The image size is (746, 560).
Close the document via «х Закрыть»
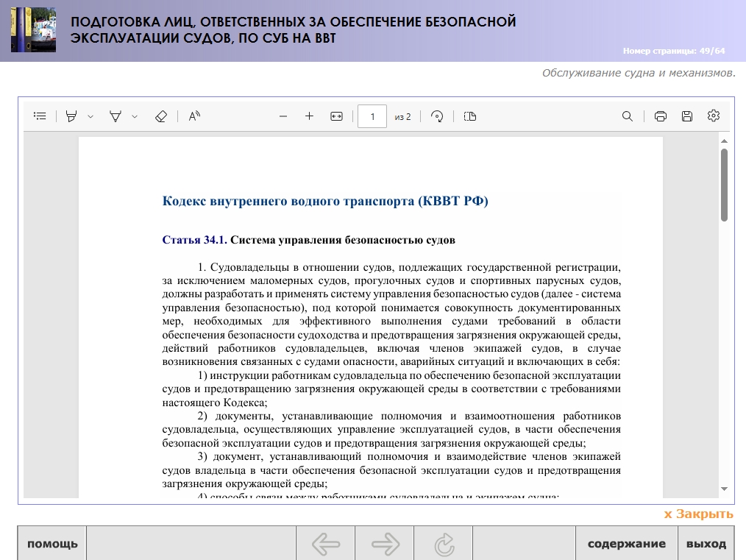click(698, 514)
